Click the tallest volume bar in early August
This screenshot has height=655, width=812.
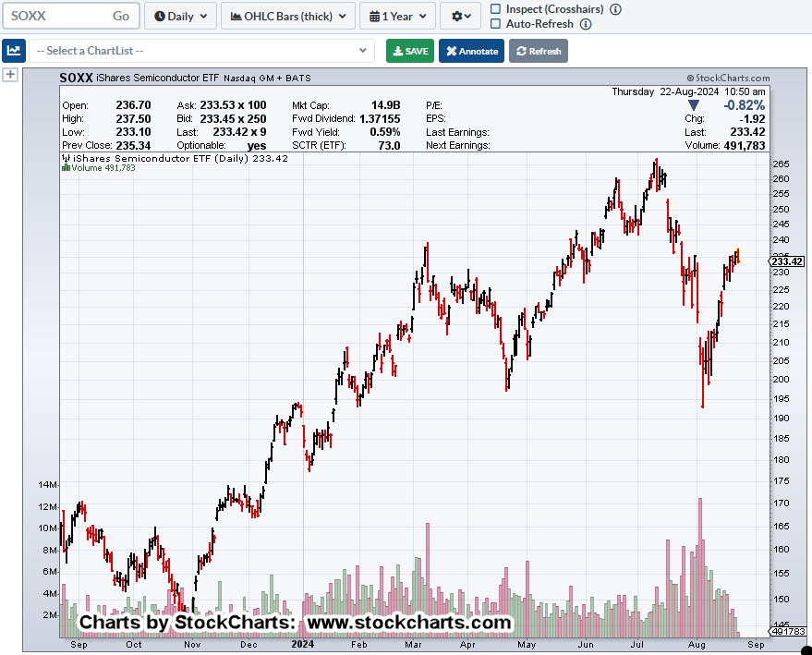pos(700,567)
